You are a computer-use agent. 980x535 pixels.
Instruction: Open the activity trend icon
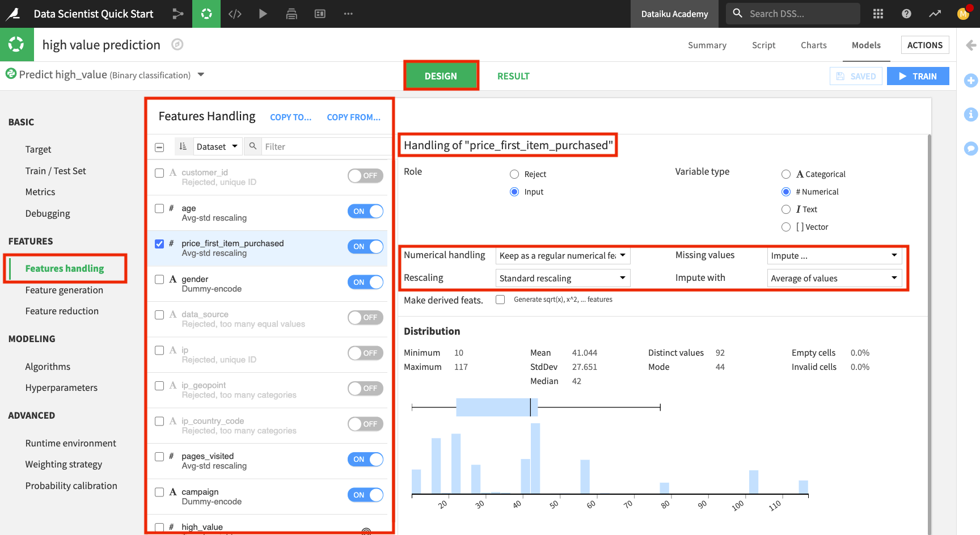click(x=935, y=14)
